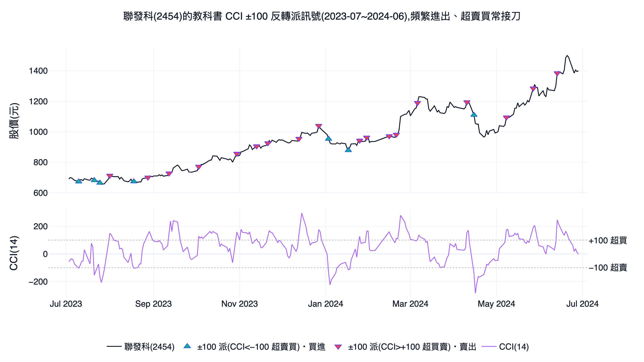Image resolution: width=644 pixels, height=362 pixels.
Task: Click the 600 price axis tick label
Action: (41, 193)
